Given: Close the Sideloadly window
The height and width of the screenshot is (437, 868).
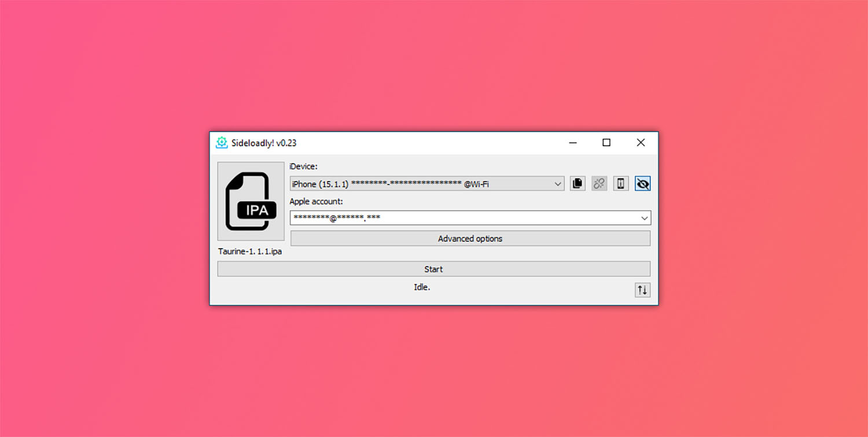Looking at the screenshot, I should pos(641,143).
